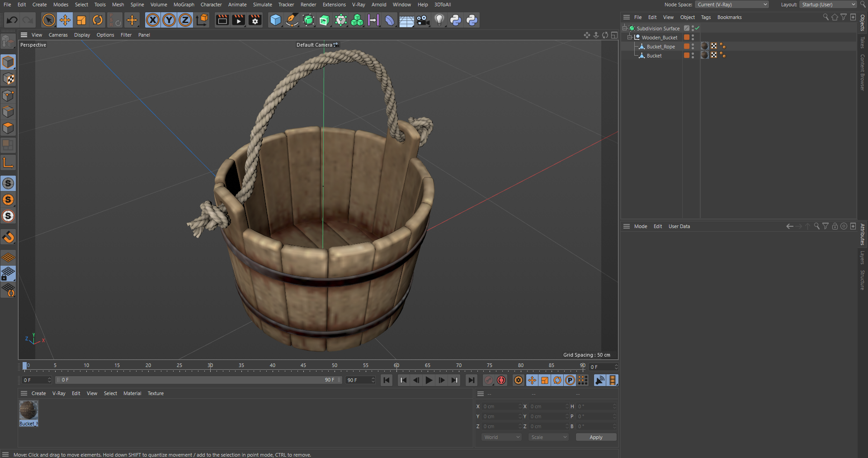The image size is (868, 458).
Task: Open MoGraph menu
Action: click(184, 5)
